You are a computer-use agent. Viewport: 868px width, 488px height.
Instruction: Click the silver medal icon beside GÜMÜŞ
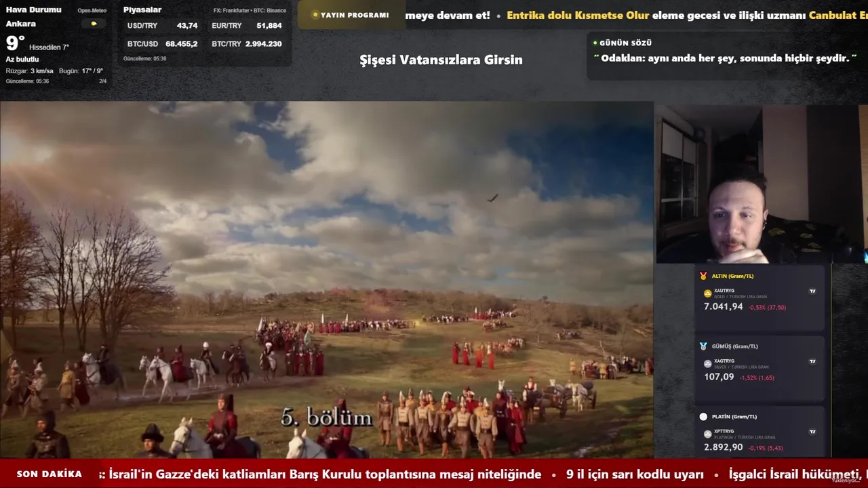point(703,346)
